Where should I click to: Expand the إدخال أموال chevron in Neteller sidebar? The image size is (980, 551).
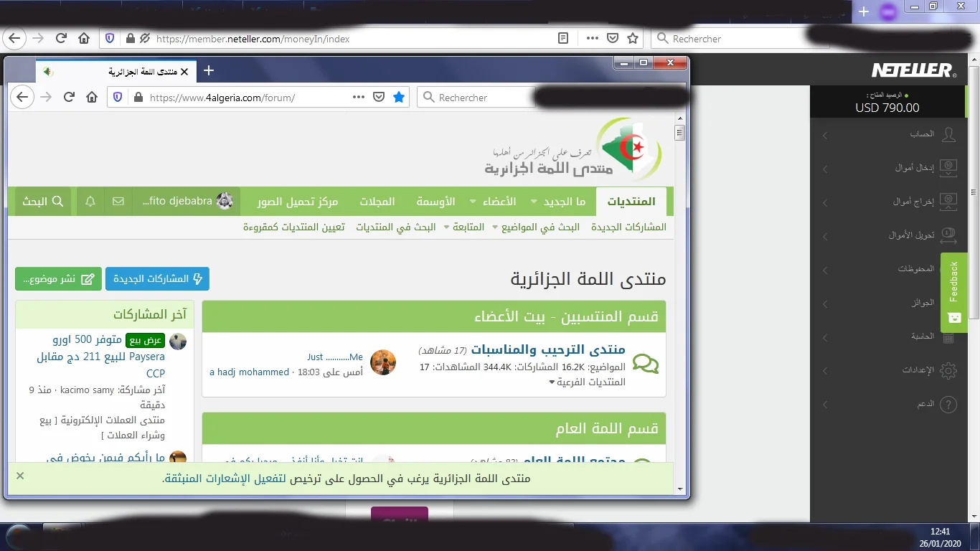pyautogui.click(x=825, y=169)
